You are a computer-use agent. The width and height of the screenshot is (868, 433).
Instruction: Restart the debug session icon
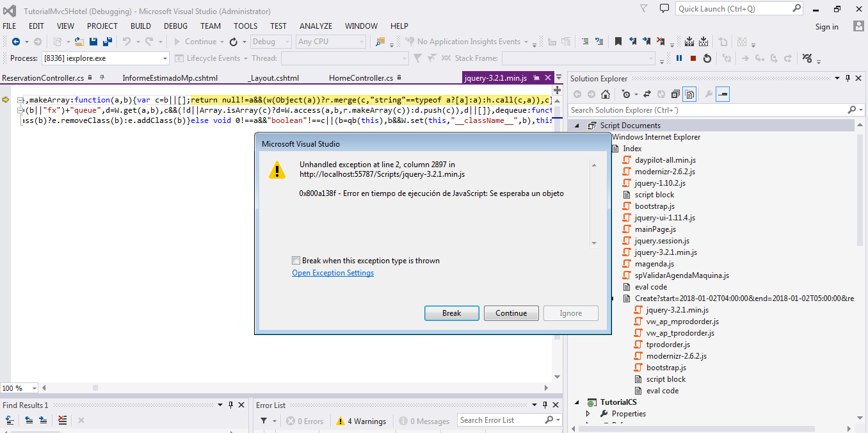click(x=707, y=58)
